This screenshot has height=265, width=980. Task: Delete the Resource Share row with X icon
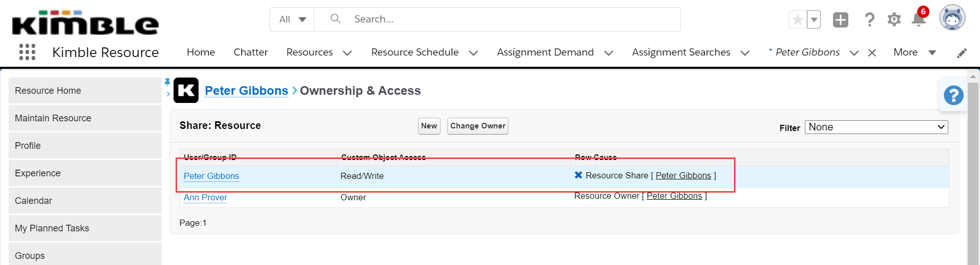point(578,175)
